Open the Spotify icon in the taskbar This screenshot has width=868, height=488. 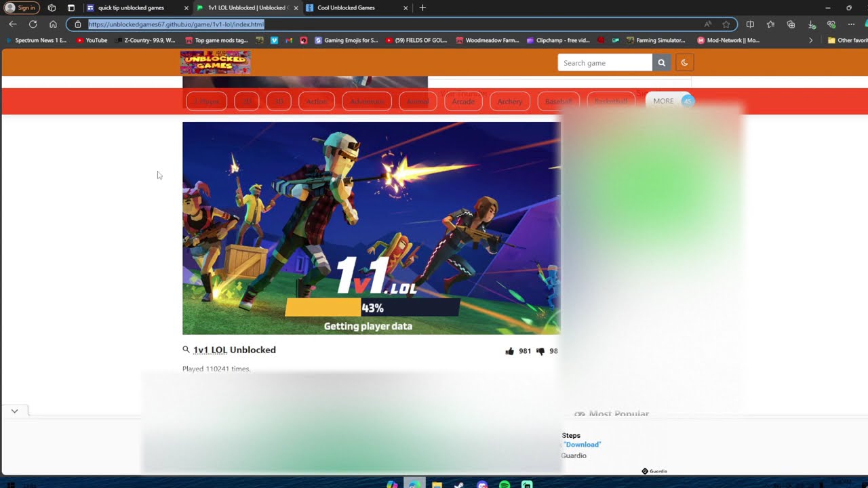504,485
